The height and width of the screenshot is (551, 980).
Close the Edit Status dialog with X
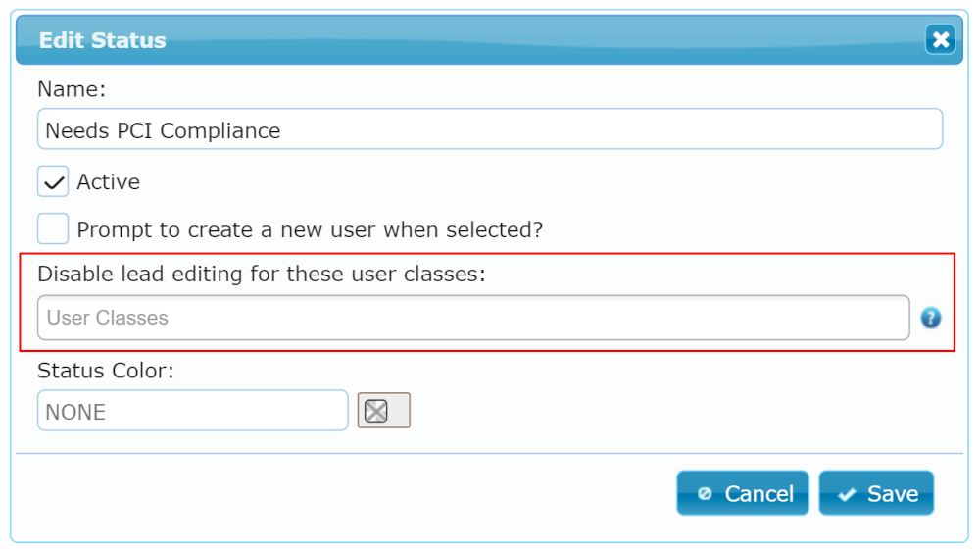click(x=940, y=40)
